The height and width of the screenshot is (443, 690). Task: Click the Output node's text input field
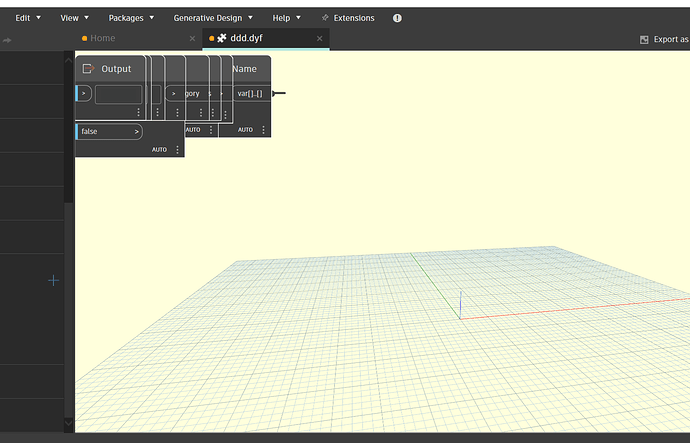pyautogui.click(x=118, y=94)
